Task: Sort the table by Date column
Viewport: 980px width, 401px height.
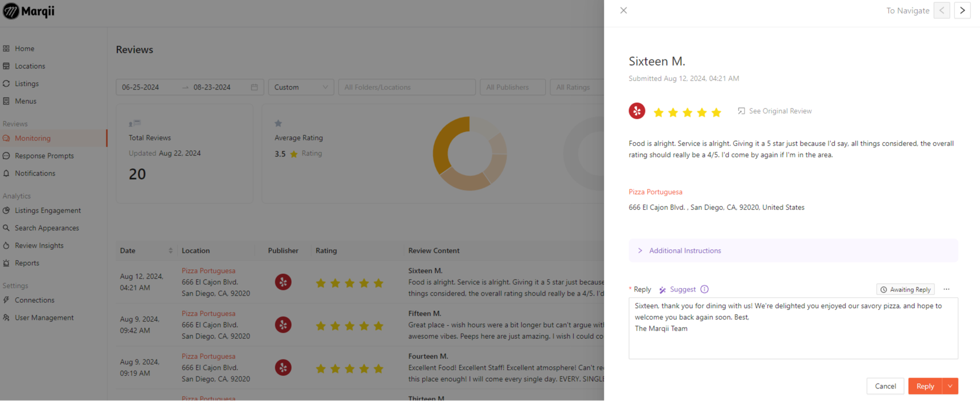Action: [170, 251]
